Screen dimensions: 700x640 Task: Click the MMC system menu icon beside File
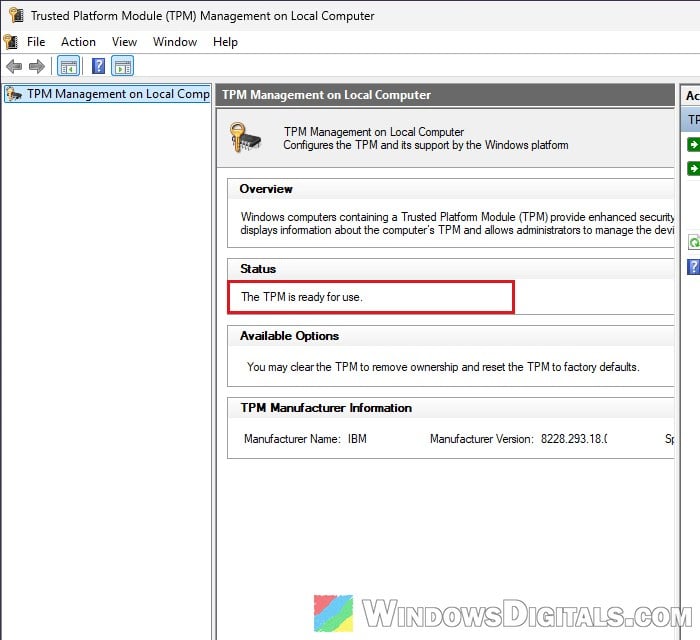pyautogui.click(x=10, y=42)
